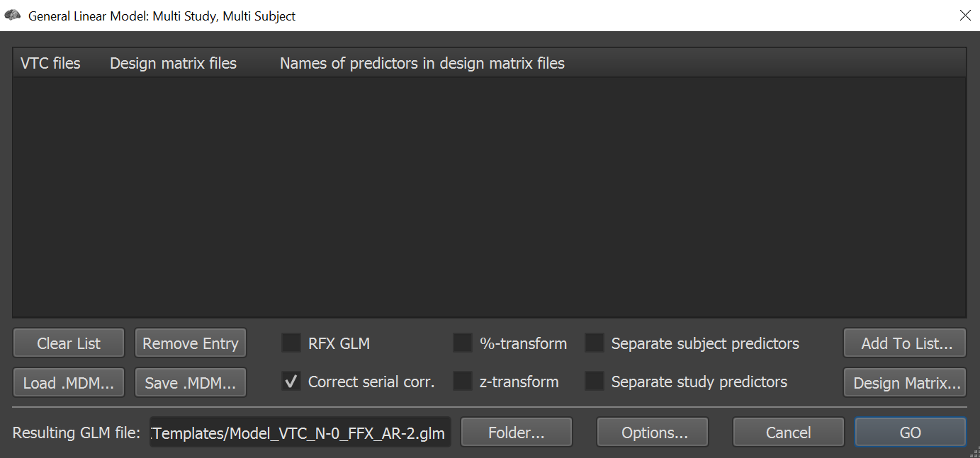Click the Remove Entry button
Image resolution: width=980 pixels, height=458 pixels.
[x=191, y=343]
